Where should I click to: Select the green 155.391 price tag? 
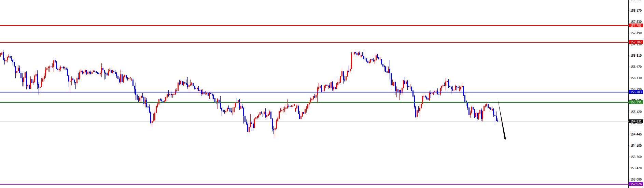coord(636,102)
